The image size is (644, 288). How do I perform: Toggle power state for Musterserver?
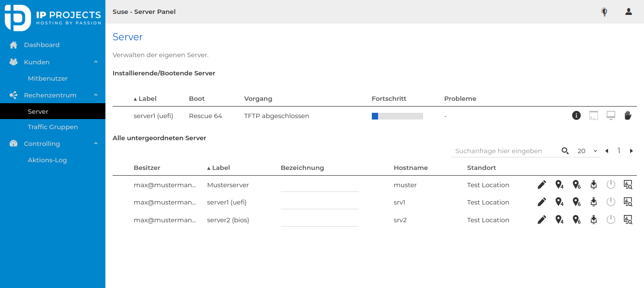point(610,184)
